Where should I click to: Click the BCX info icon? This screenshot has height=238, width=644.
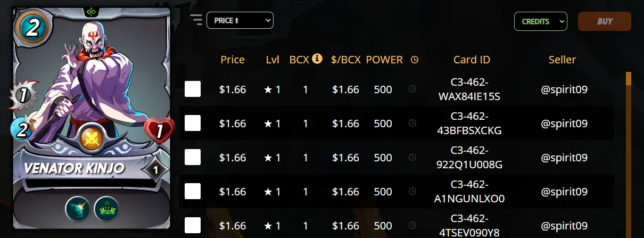coord(317,59)
